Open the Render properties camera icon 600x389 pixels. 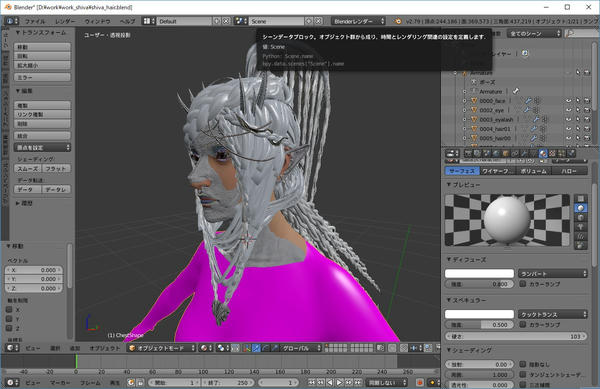pyautogui.click(x=468, y=154)
